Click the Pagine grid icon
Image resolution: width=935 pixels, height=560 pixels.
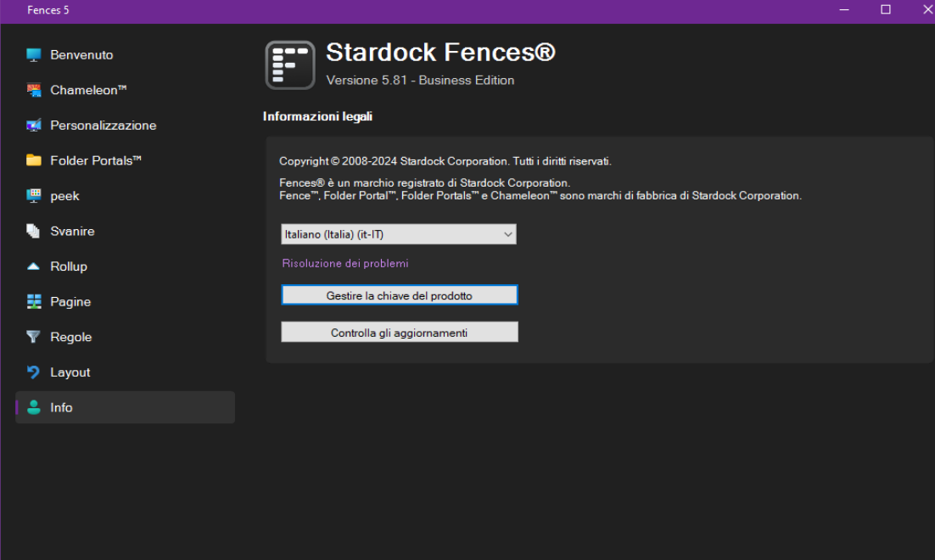[x=34, y=301]
